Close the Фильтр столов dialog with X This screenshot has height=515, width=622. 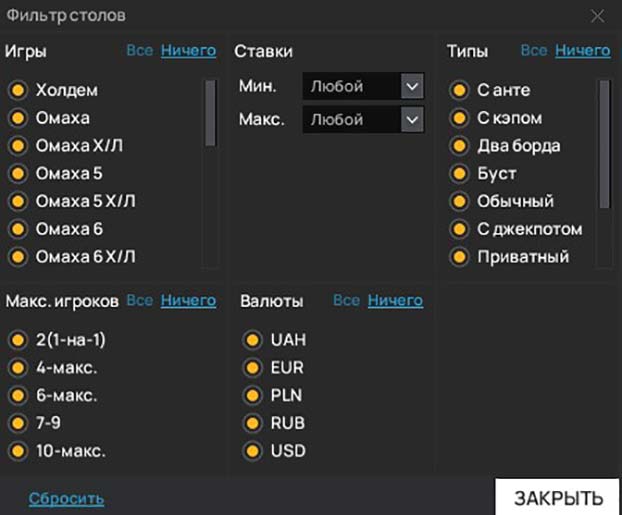(598, 16)
